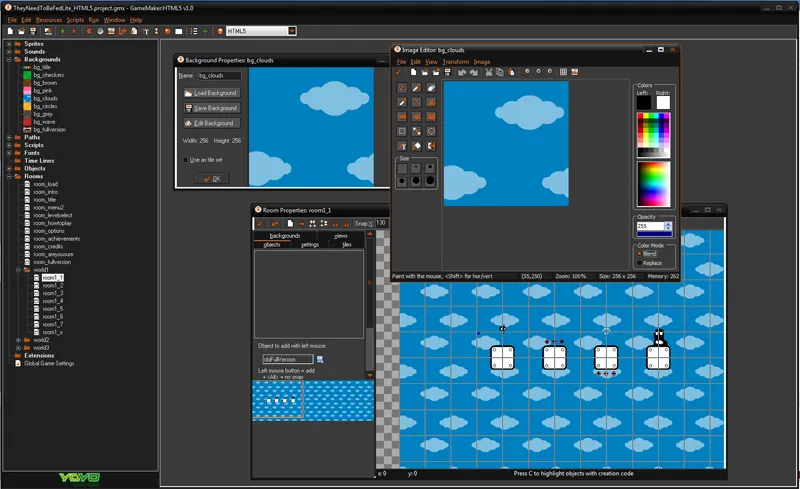Click the green Run game arrow
The width and height of the screenshot is (800, 489).
63,31
